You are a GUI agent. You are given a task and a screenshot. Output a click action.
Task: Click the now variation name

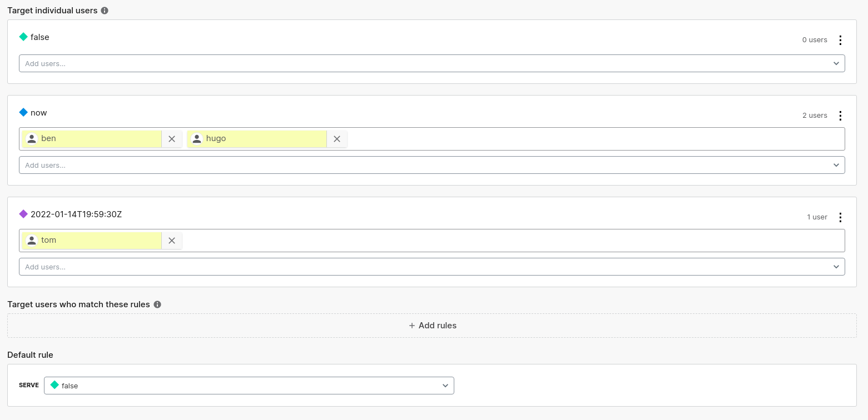pos(39,113)
